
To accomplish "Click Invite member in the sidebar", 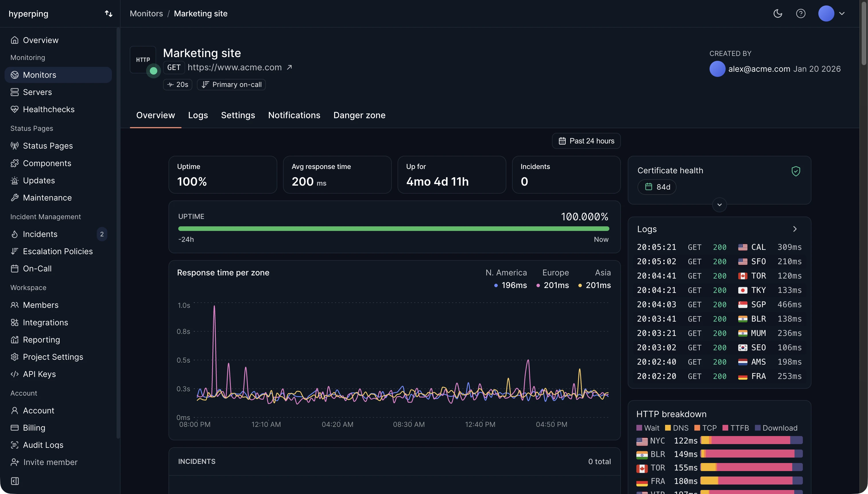I will 44,462.
